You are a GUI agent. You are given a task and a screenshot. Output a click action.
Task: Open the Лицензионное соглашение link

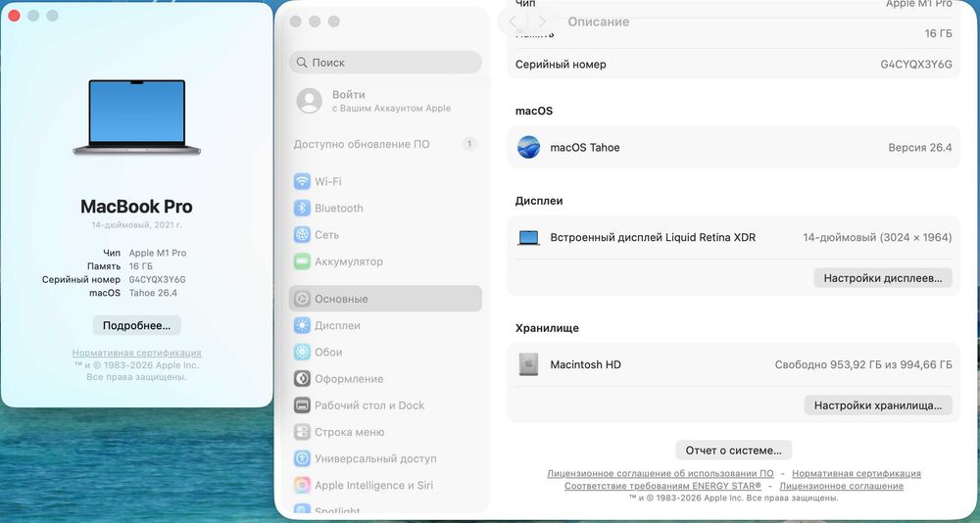[841, 486]
